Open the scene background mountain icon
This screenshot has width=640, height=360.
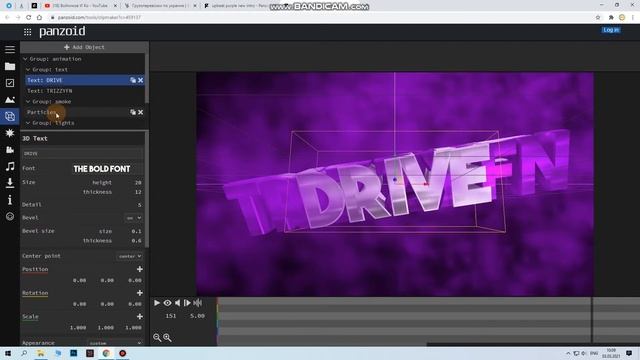(x=10, y=100)
